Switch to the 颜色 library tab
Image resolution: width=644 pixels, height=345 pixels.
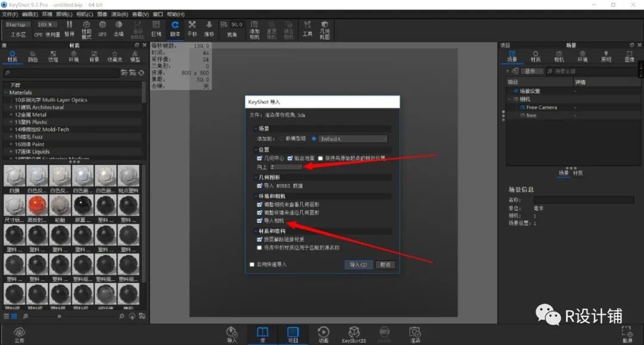[32, 57]
